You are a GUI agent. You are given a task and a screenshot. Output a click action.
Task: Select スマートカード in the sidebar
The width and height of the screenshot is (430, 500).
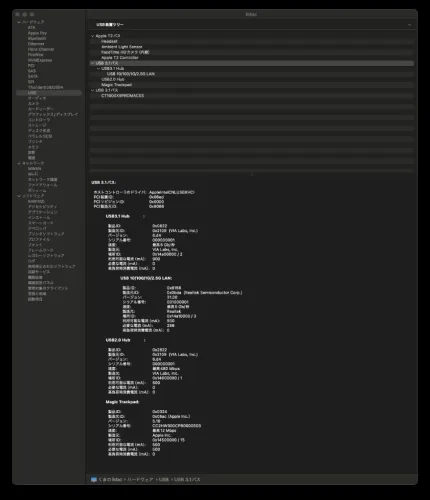point(41,223)
